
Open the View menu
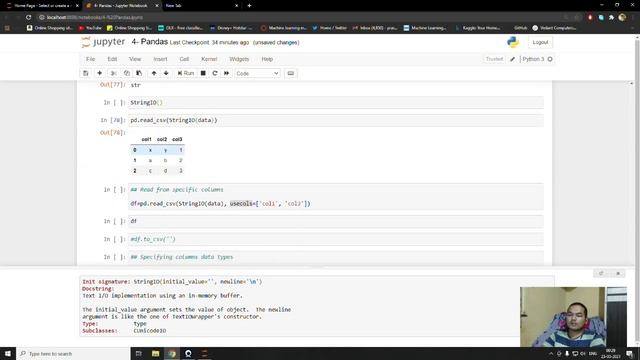[135, 59]
